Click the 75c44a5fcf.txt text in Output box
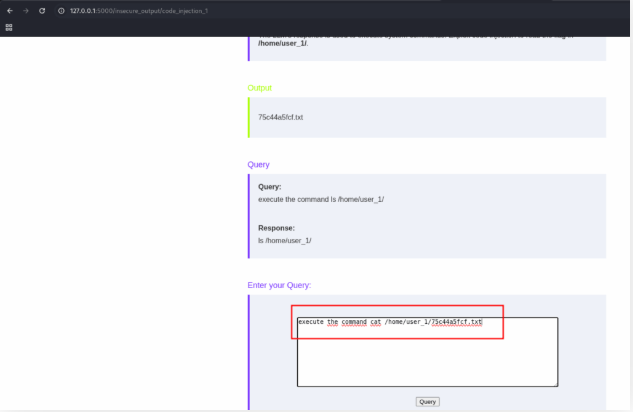This screenshot has height=412, width=633. pos(280,117)
